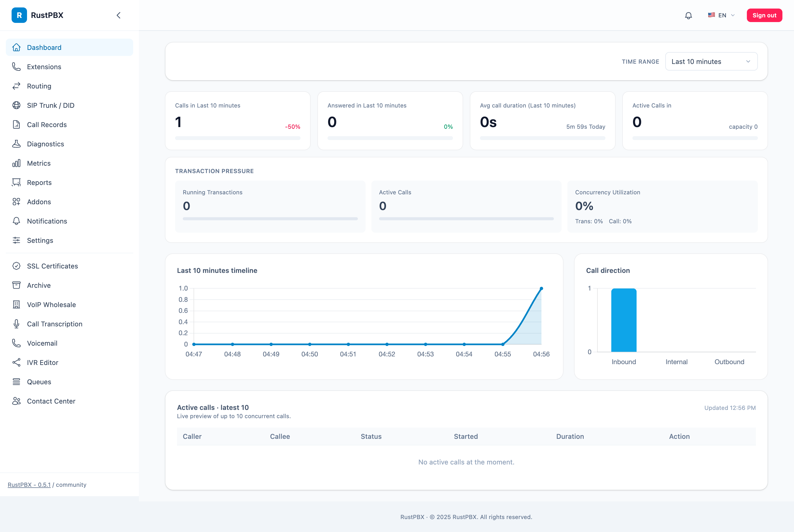Click the 04:55 data point on timeline
Image resolution: width=794 pixels, height=532 pixels.
(x=503, y=344)
